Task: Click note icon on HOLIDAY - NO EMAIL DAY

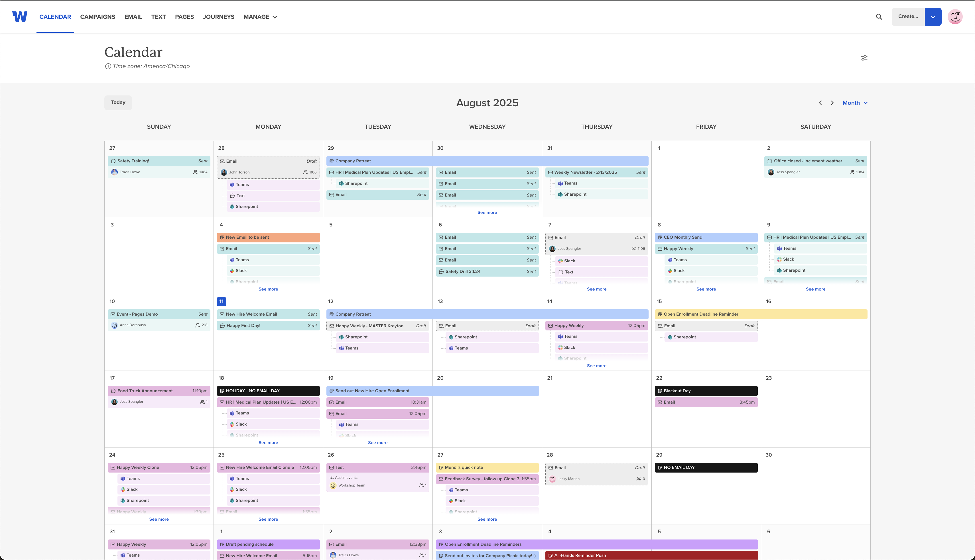Action: coord(222,391)
